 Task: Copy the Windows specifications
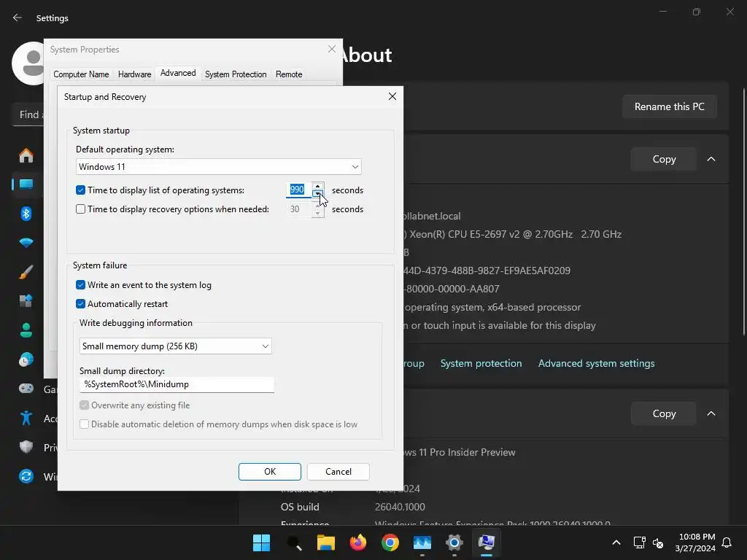click(x=664, y=413)
